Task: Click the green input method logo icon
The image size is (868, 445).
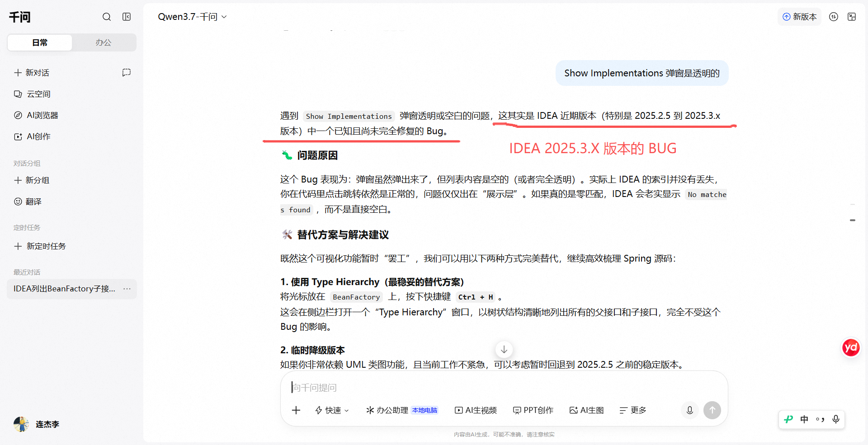Action: click(788, 419)
